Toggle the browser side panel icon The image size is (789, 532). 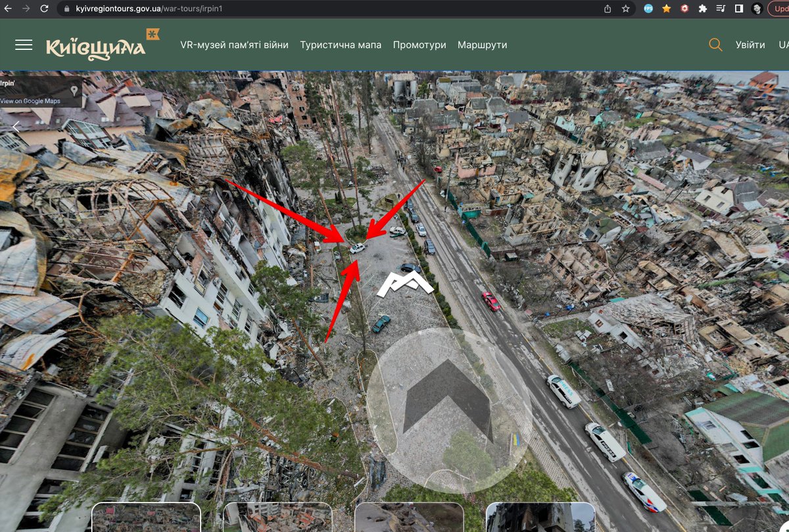point(739,9)
